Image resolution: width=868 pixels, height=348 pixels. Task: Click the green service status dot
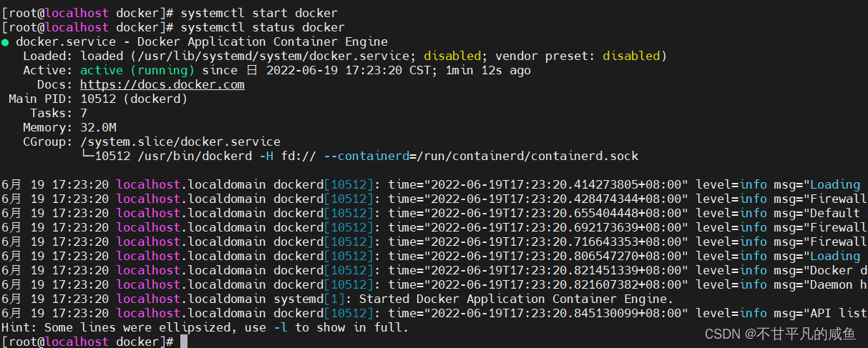pyautogui.click(x=6, y=42)
